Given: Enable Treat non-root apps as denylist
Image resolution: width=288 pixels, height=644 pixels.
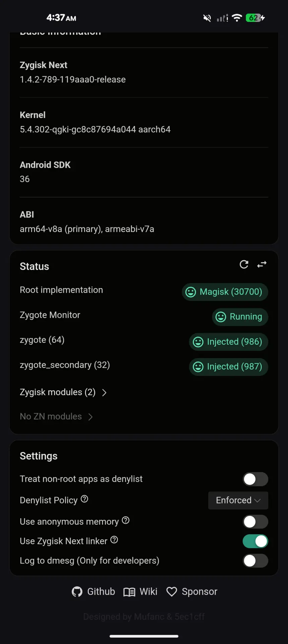Looking at the screenshot, I should (255, 479).
